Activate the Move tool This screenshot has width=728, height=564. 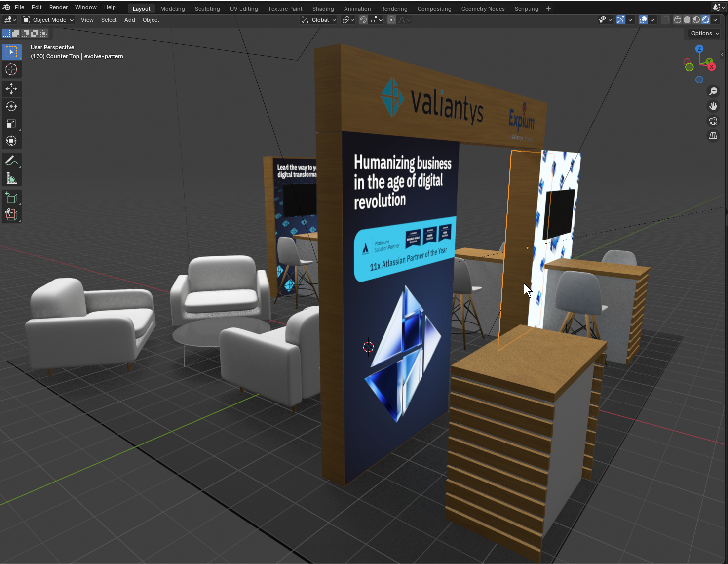(x=11, y=89)
